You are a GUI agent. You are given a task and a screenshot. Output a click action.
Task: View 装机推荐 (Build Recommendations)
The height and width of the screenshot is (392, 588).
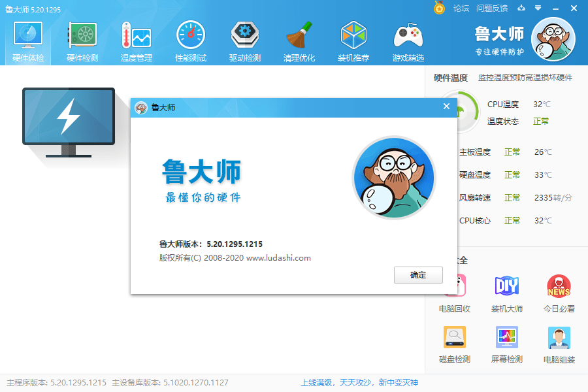click(353, 39)
